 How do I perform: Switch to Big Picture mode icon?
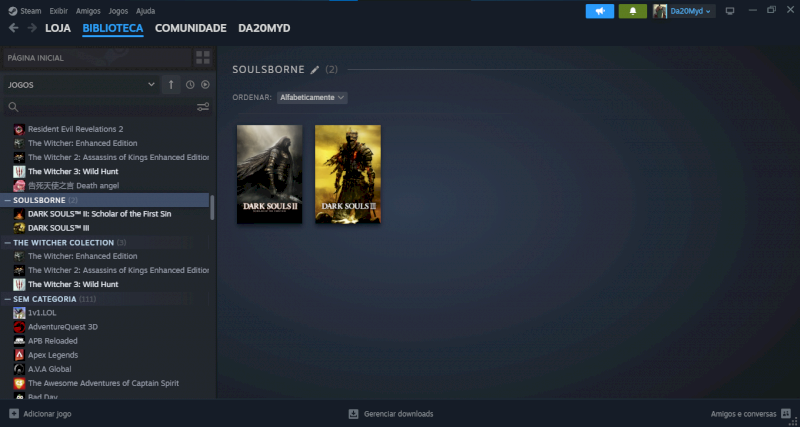point(729,11)
